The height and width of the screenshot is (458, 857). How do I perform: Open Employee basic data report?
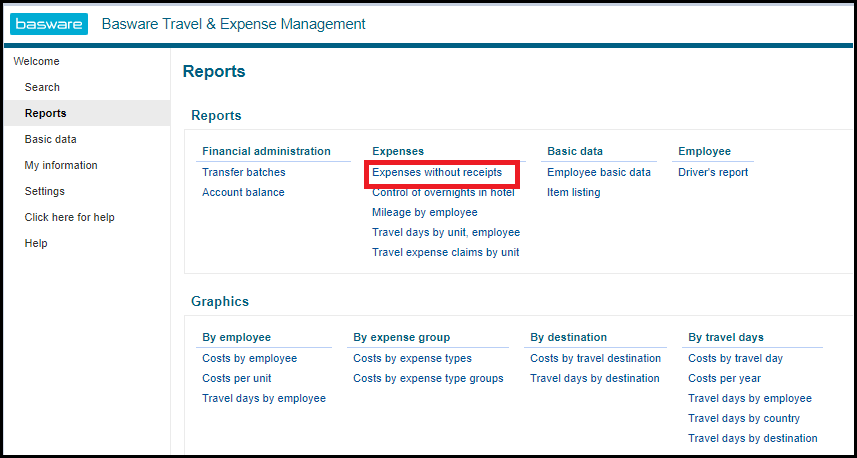pos(598,172)
